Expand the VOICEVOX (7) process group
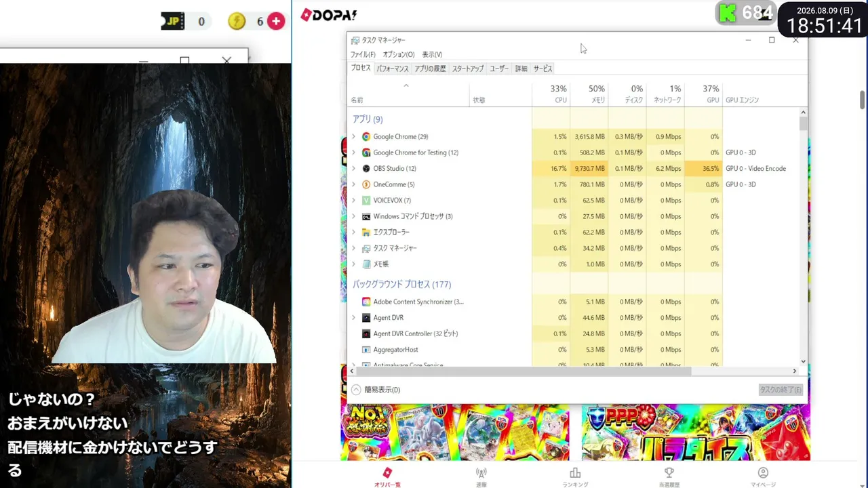The height and width of the screenshot is (488, 868). pyautogui.click(x=353, y=201)
